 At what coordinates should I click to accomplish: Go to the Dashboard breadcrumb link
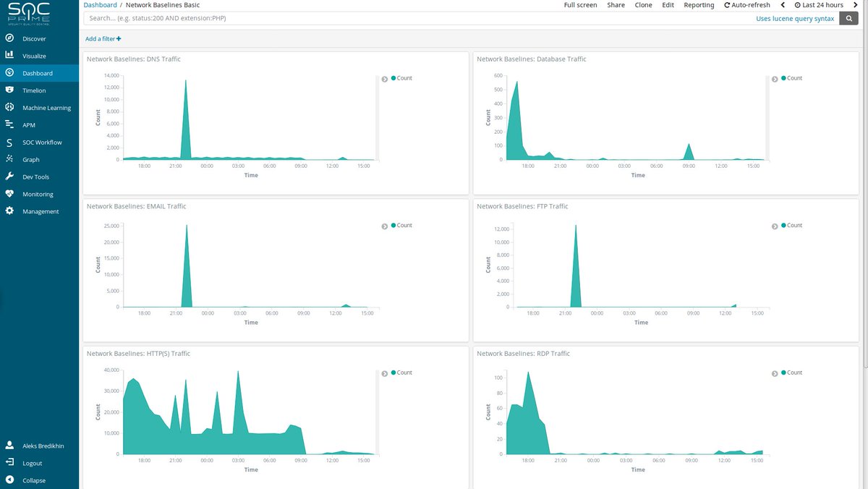tap(100, 5)
